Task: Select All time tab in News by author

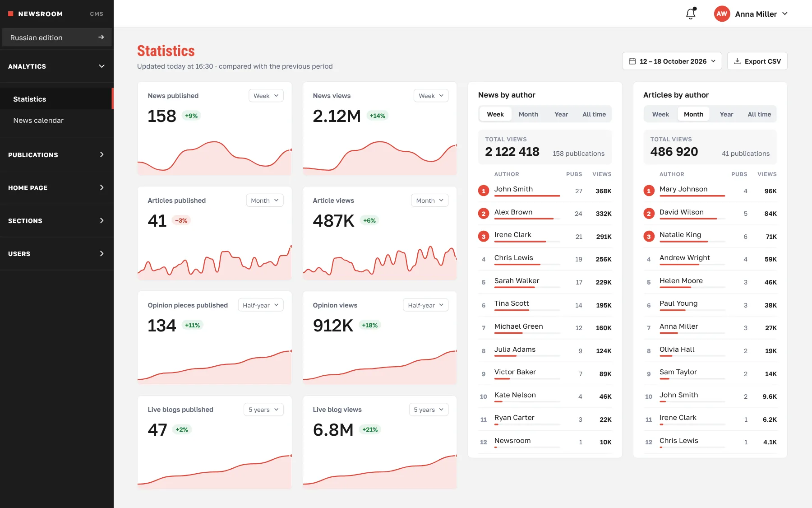Action: click(x=594, y=114)
